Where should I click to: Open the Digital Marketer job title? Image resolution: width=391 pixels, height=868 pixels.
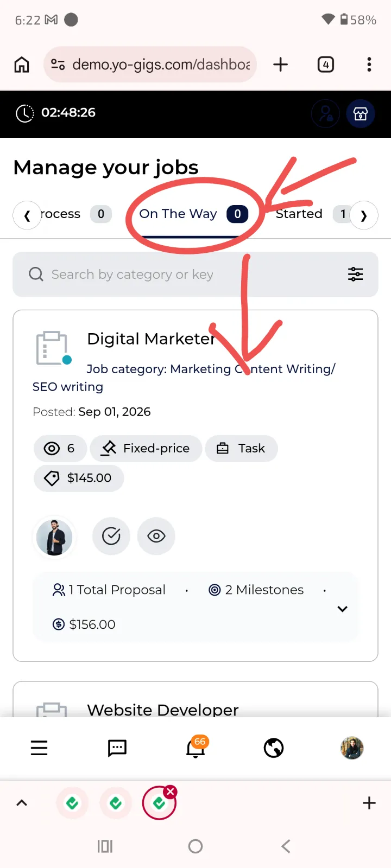click(151, 339)
